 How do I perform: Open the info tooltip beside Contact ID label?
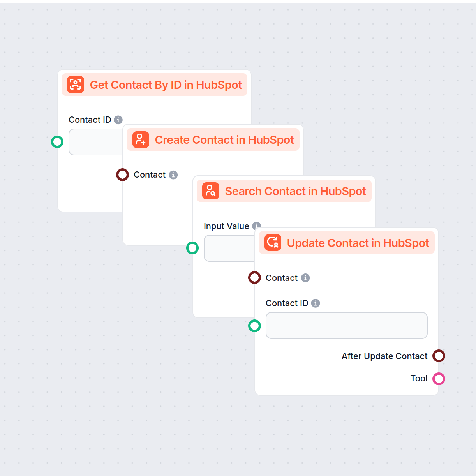119,120
